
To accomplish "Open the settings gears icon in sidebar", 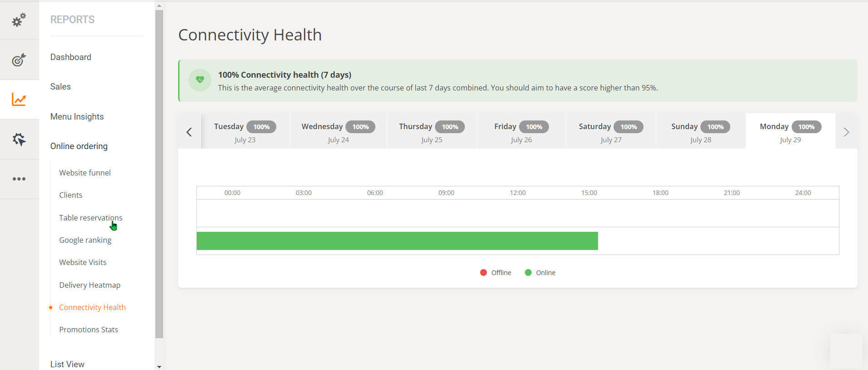I will (x=19, y=20).
